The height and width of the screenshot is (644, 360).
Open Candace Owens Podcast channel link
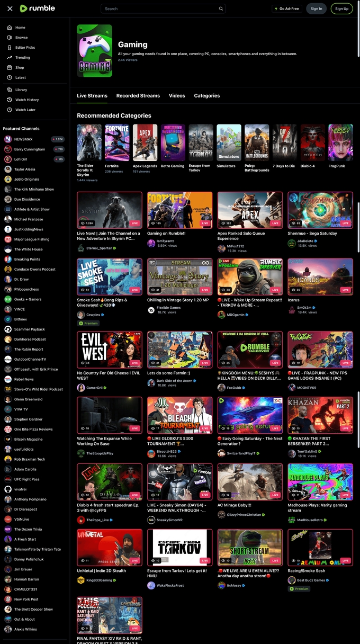35,269
